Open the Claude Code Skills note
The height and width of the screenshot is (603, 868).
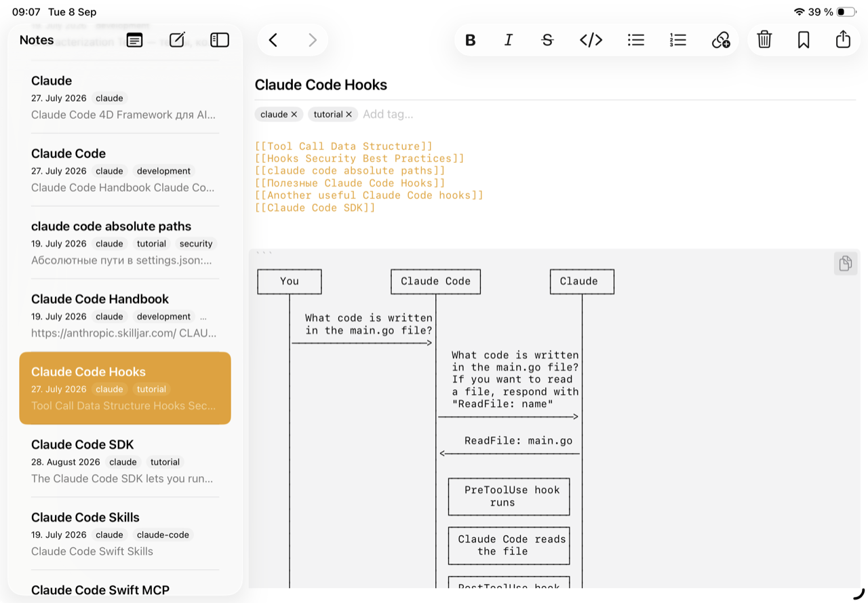(125, 533)
